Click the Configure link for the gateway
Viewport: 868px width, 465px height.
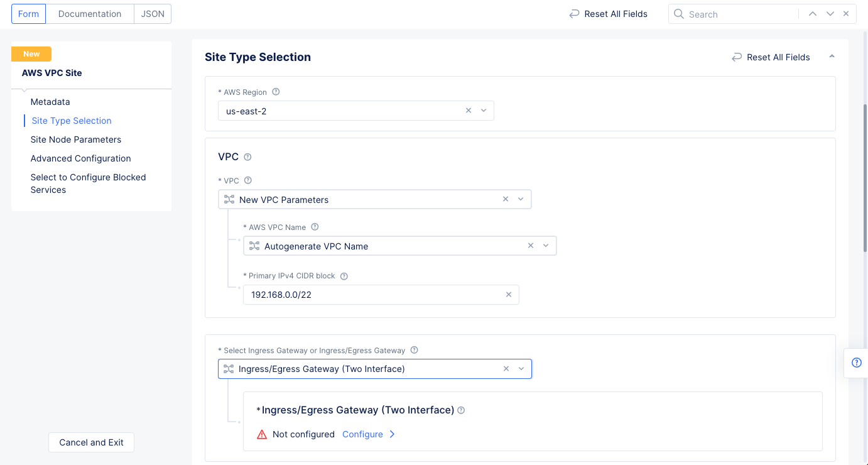(x=363, y=434)
